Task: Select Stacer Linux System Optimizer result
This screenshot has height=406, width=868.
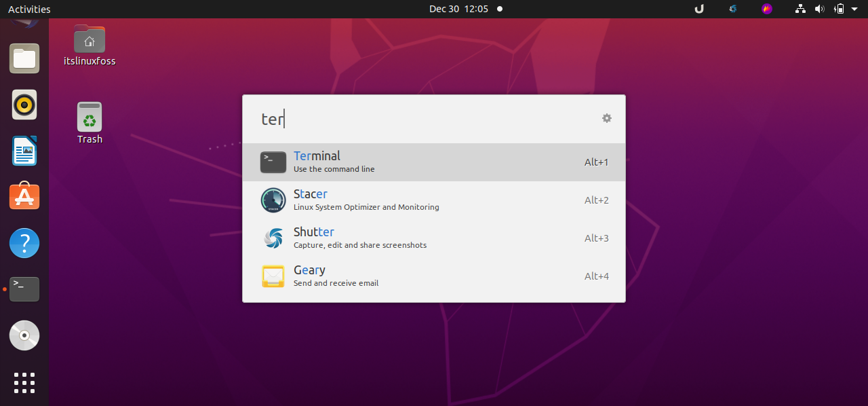Action: point(434,200)
